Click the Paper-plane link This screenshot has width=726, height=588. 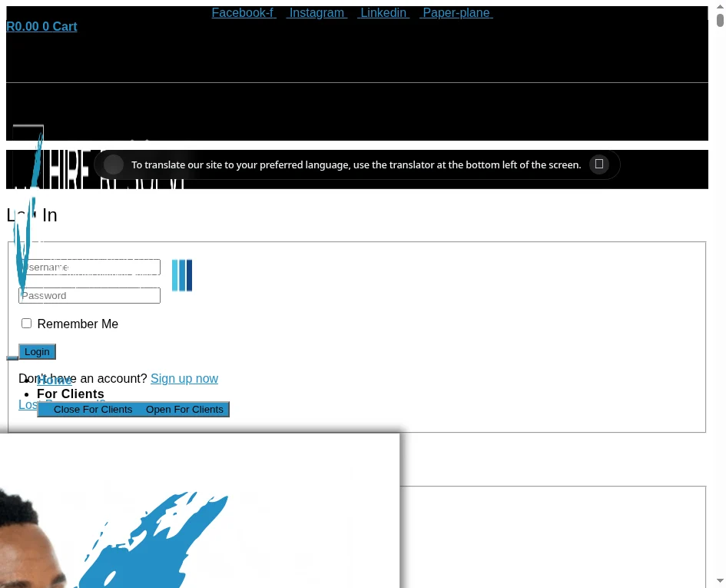tap(456, 12)
